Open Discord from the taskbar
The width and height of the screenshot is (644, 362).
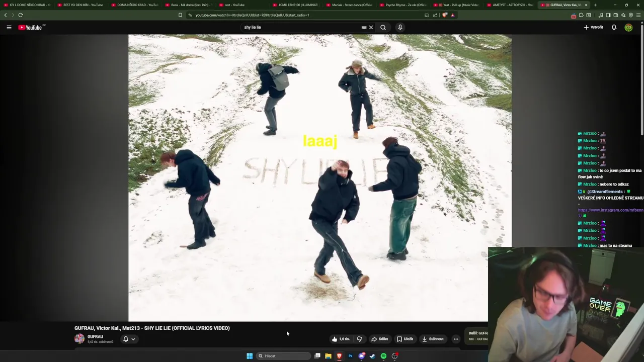pos(361,356)
